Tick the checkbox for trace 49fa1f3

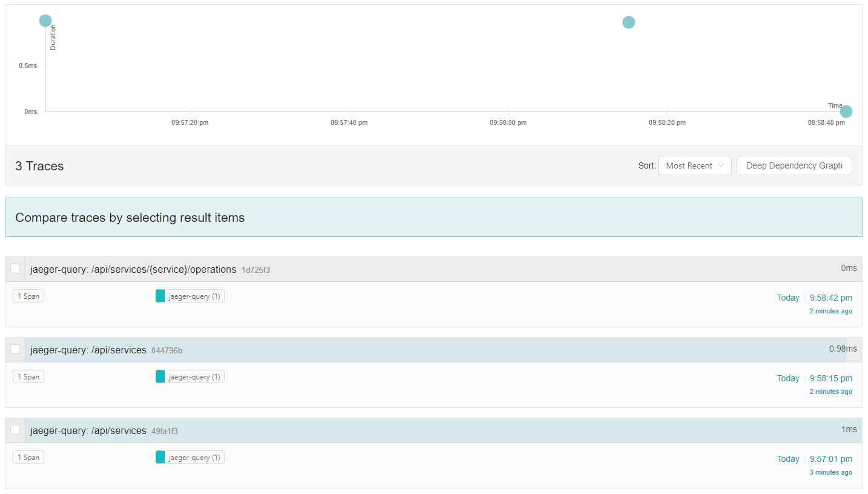click(15, 430)
